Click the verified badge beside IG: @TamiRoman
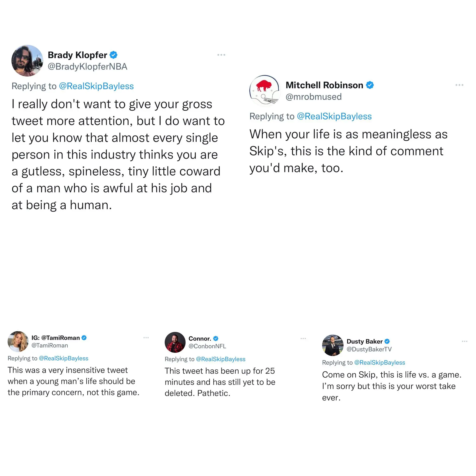 [x=84, y=338]
